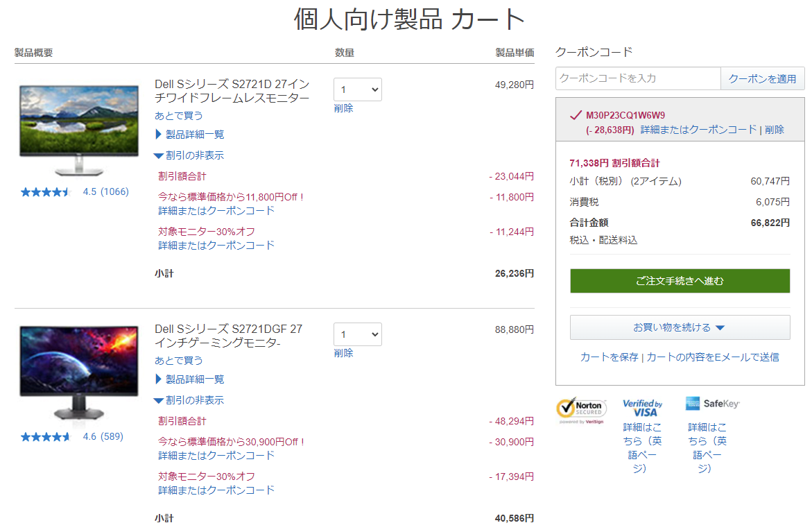The width and height of the screenshot is (812, 532).
Task: Click the Norton Secured badge icon
Action: 581,409
